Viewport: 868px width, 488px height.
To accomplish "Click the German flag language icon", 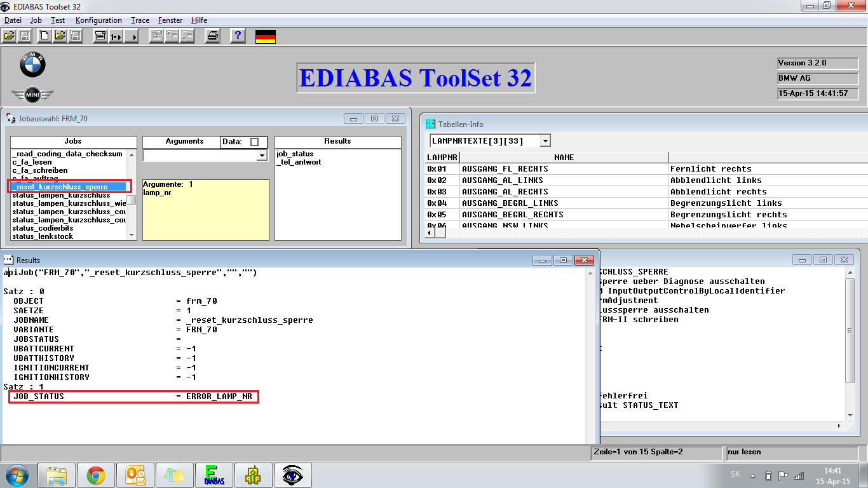I will point(265,36).
